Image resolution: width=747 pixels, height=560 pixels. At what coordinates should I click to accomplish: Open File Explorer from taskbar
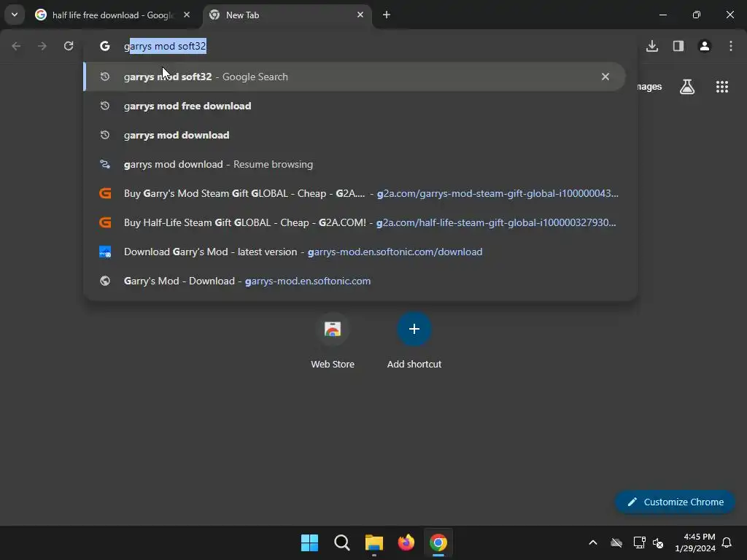click(374, 542)
